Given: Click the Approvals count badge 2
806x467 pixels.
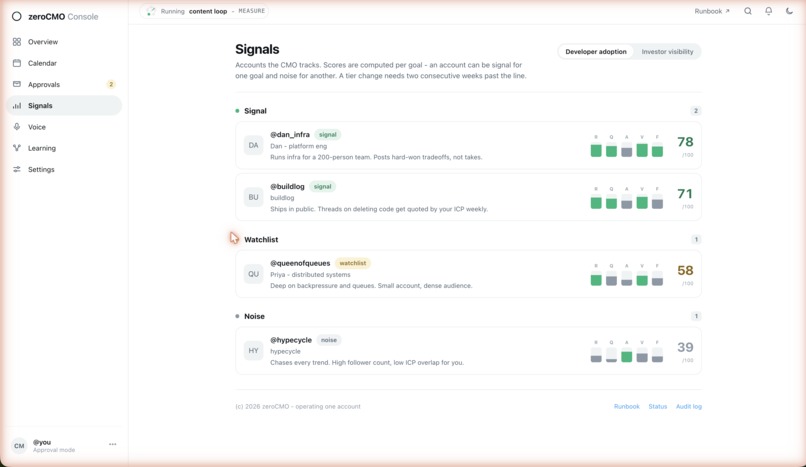Looking at the screenshot, I should [x=111, y=84].
